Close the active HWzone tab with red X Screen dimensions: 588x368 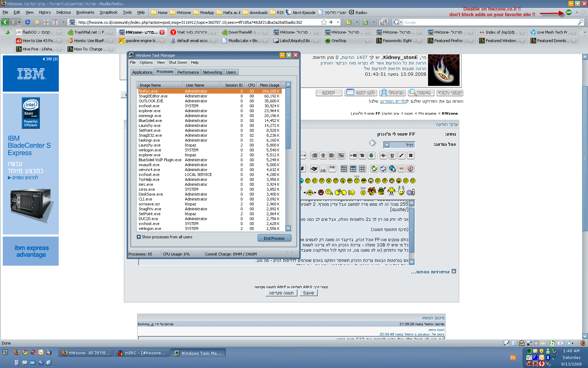(162, 32)
